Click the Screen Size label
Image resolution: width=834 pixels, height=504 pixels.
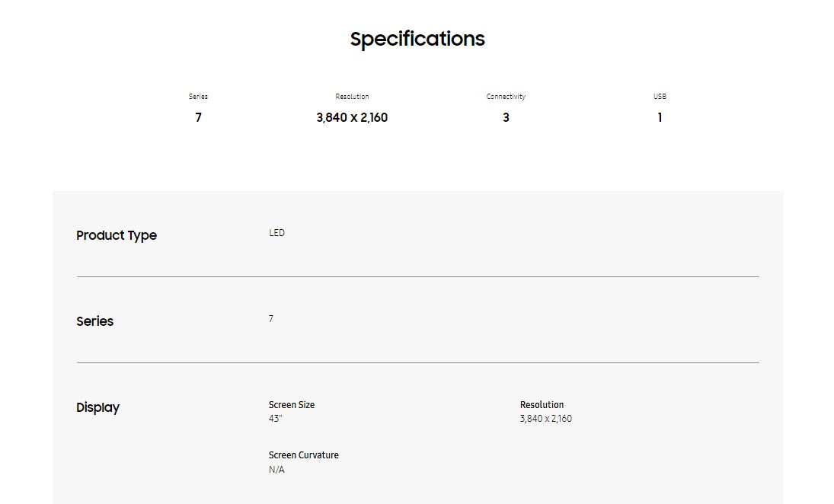click(292, 405)
